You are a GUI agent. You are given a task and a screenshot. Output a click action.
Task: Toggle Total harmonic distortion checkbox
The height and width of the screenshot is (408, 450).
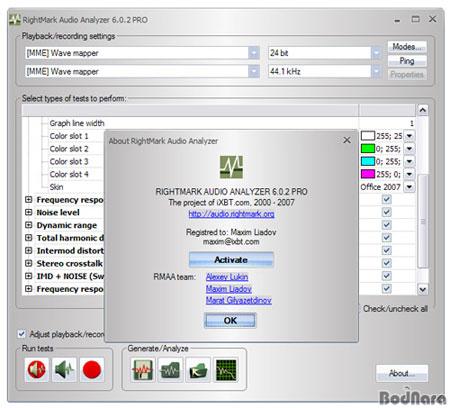[387, 237]
